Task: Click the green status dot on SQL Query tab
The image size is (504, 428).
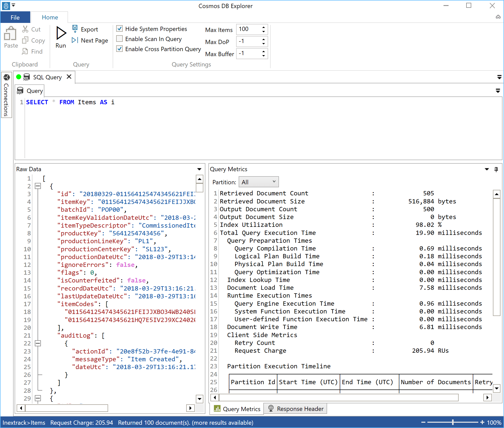Action: pos(19,77)
